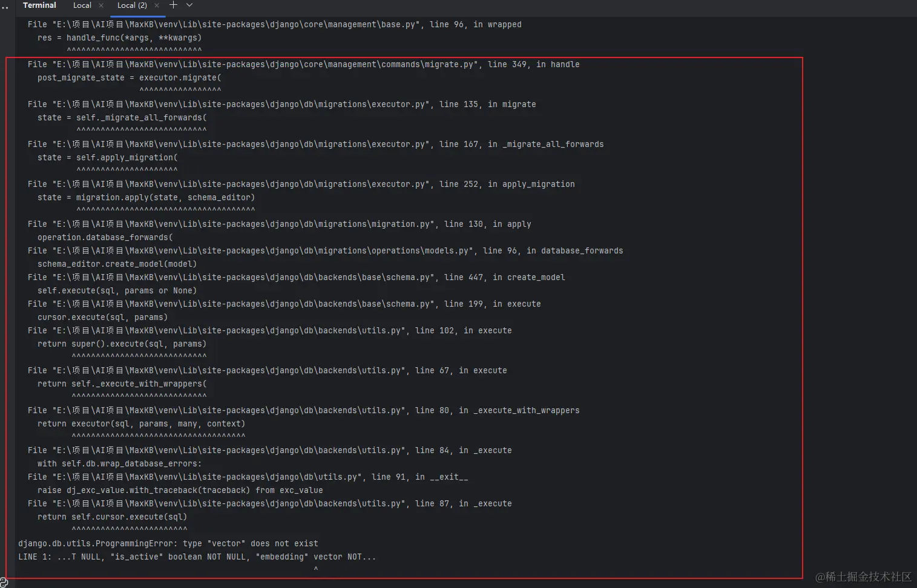Open backends utils.py line 87 path
The width and height of the screenshot is (917, 588).
tap(229, 504)
